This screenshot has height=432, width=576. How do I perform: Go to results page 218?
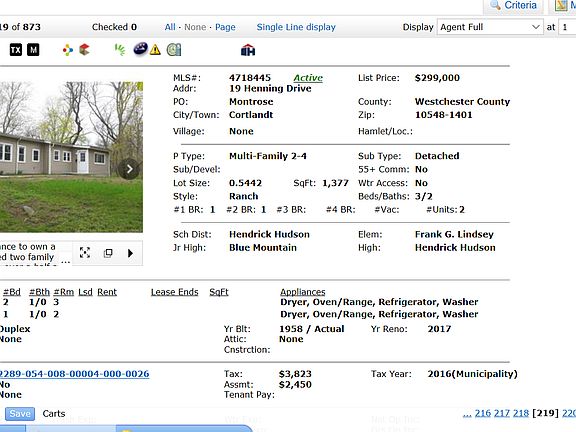[521, 413]
